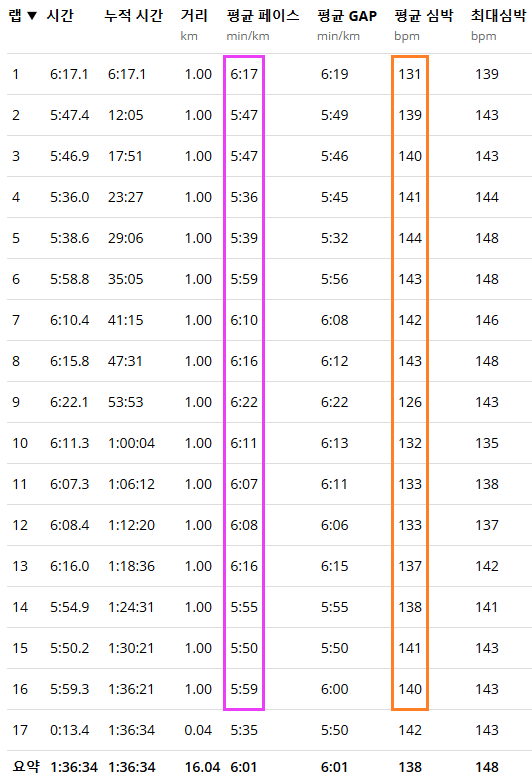Screen dimensions: 532x784
Task: Click max heart rate 135 in lap 10
Action: click(487, 443)
